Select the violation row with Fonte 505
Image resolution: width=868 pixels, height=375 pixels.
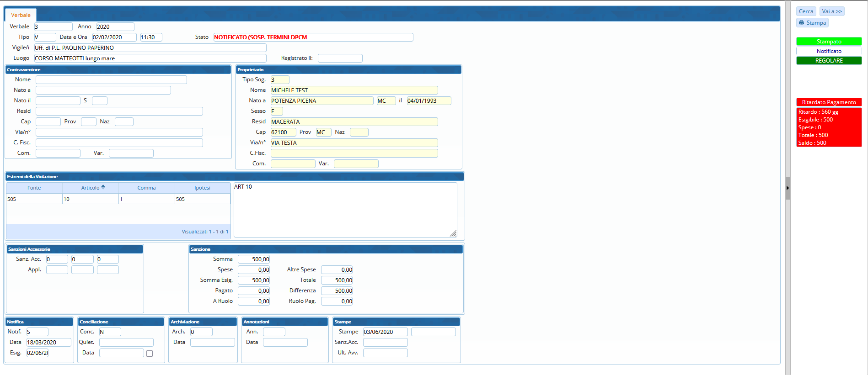(x=118, y=199)
